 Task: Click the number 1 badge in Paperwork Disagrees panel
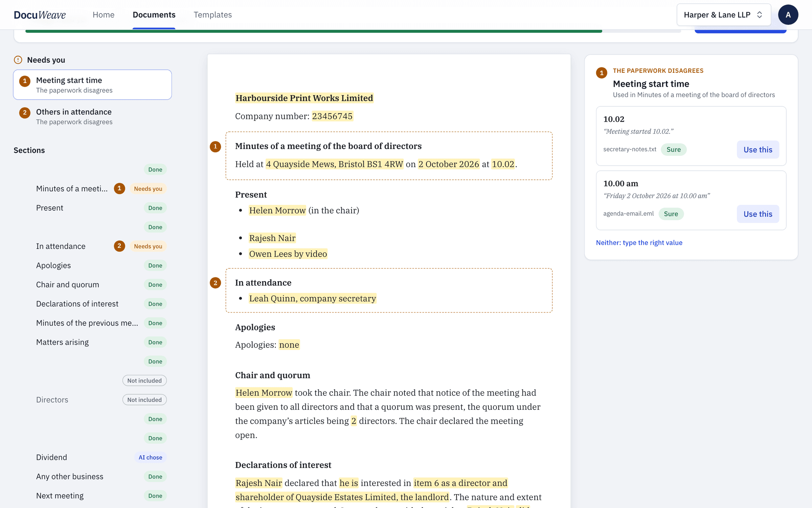coord(601,73)
